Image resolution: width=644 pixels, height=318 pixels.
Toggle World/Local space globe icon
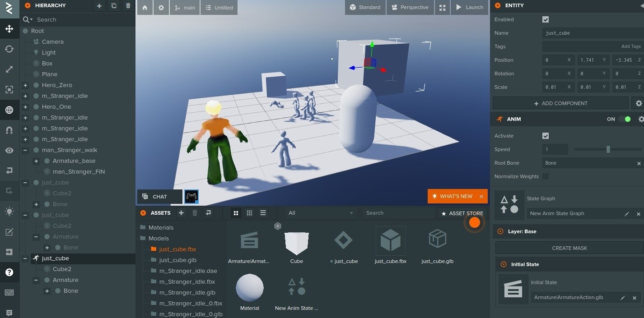coord(9,110)
